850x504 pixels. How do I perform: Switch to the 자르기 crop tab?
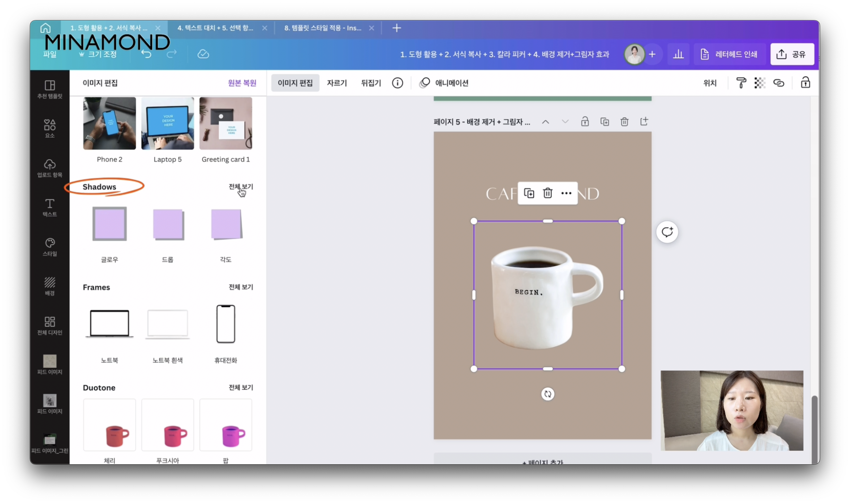point(336,83)
